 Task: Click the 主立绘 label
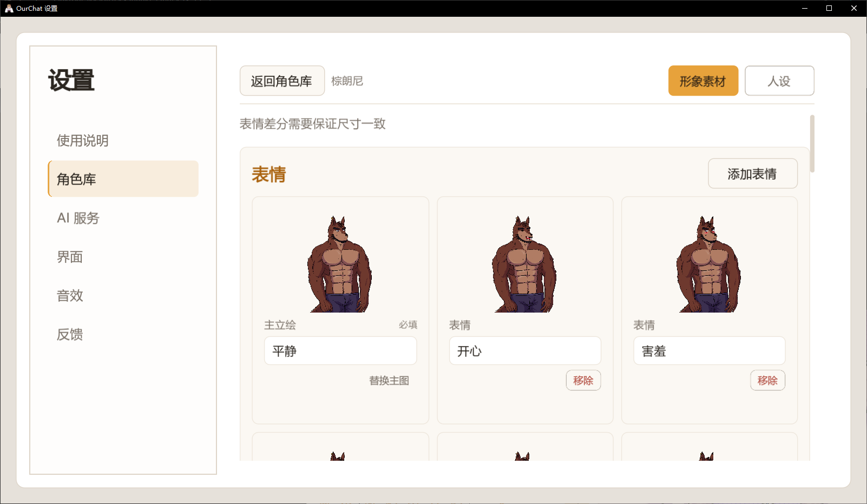point(280,325)
